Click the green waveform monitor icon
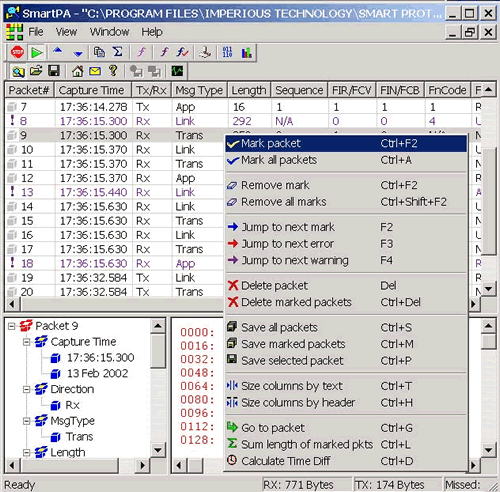Viewport: 500px width, 492px height. tap(177, 71)
